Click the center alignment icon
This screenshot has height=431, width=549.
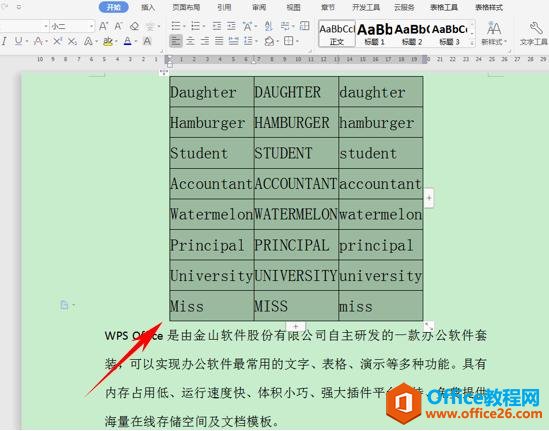190,41
